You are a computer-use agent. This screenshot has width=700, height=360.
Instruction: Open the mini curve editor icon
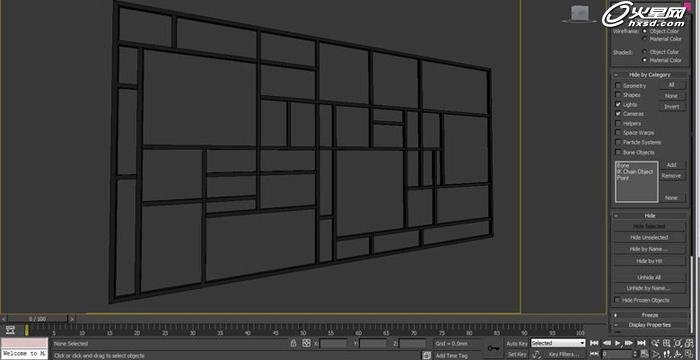coord(9,330)
